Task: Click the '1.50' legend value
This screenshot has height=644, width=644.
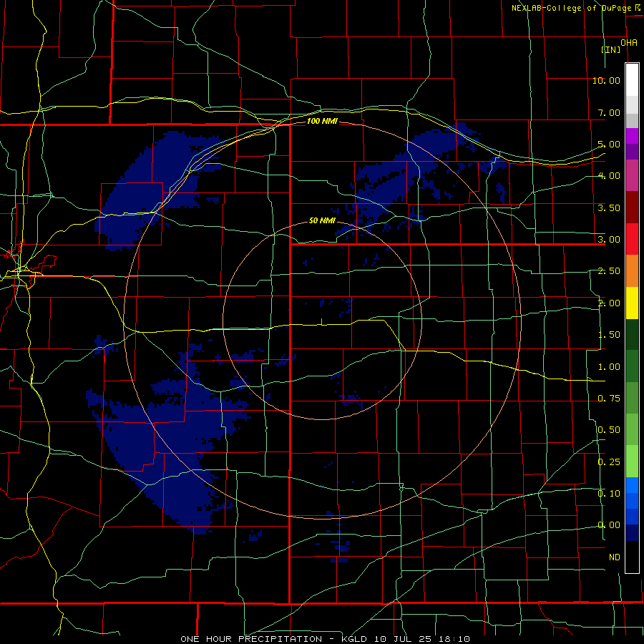Action: (609, 335)
